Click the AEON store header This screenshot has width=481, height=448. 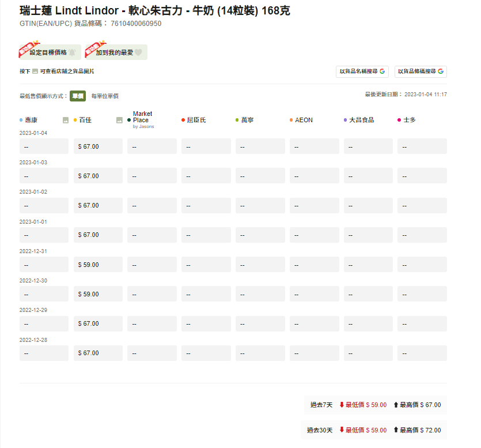[x=304, y=120]
